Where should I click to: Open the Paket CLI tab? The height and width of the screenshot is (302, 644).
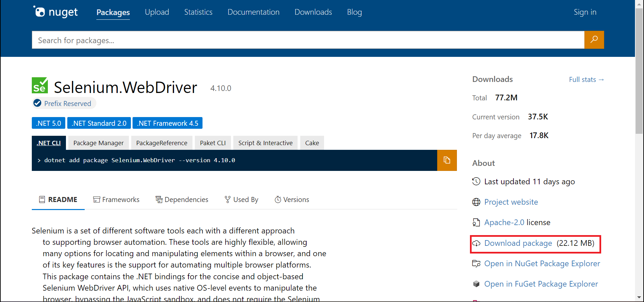213,143
